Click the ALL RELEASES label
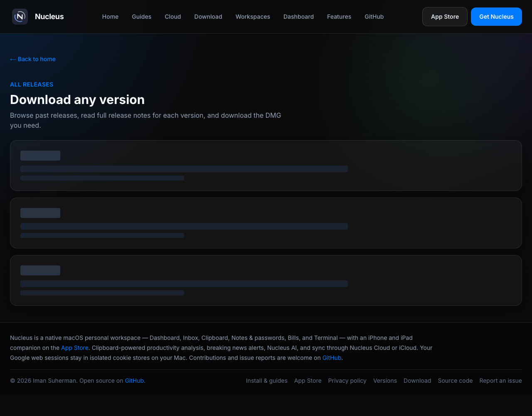The width and height of the screenshot is (532, 416). [x=32, y=84]
